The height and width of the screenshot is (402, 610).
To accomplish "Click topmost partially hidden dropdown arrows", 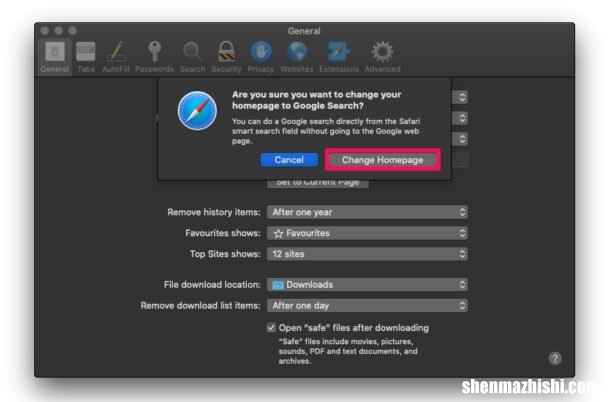I will point(462,97).
